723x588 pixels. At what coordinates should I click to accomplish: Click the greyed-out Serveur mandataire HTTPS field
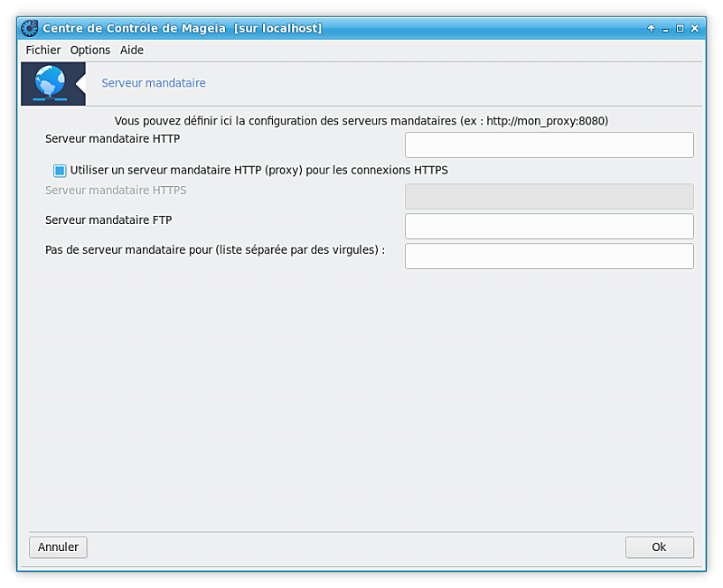pyautogui.click(x=549, y=197)
